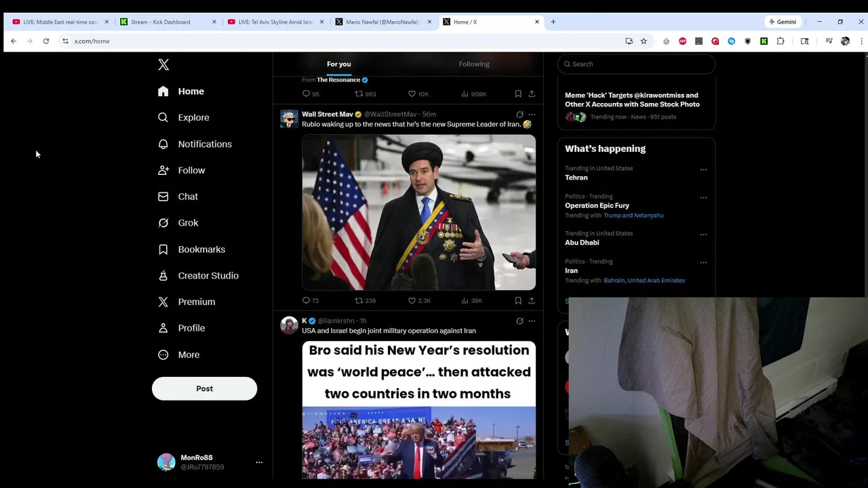Viewport: 868px width, 488px height.
Task: Open Home in the sidebar
Action: pos(181,91)
